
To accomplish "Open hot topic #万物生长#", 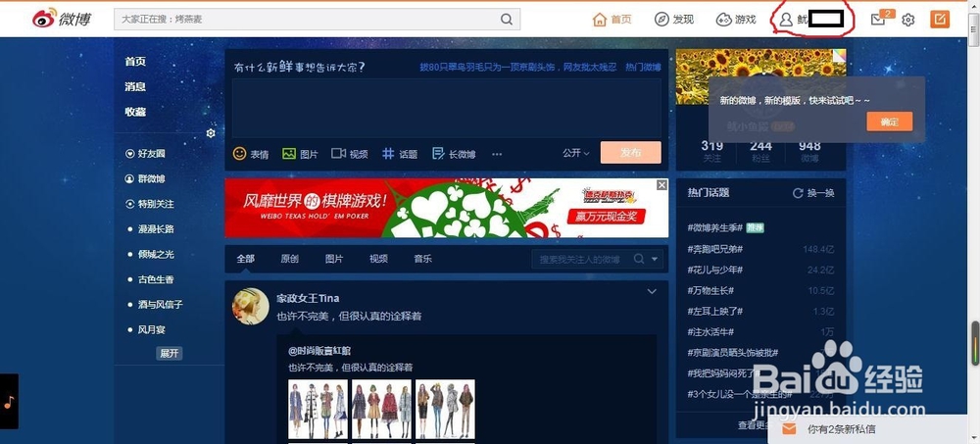I will pos(710,290).
